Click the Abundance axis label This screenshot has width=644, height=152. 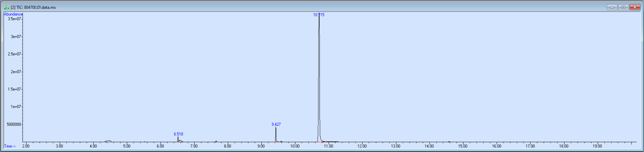tap(13, 14)
